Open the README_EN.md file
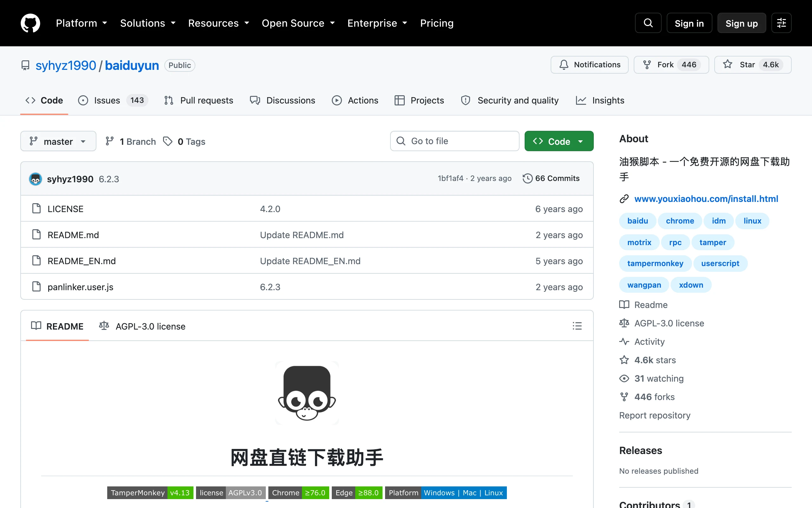 (82, 261)
